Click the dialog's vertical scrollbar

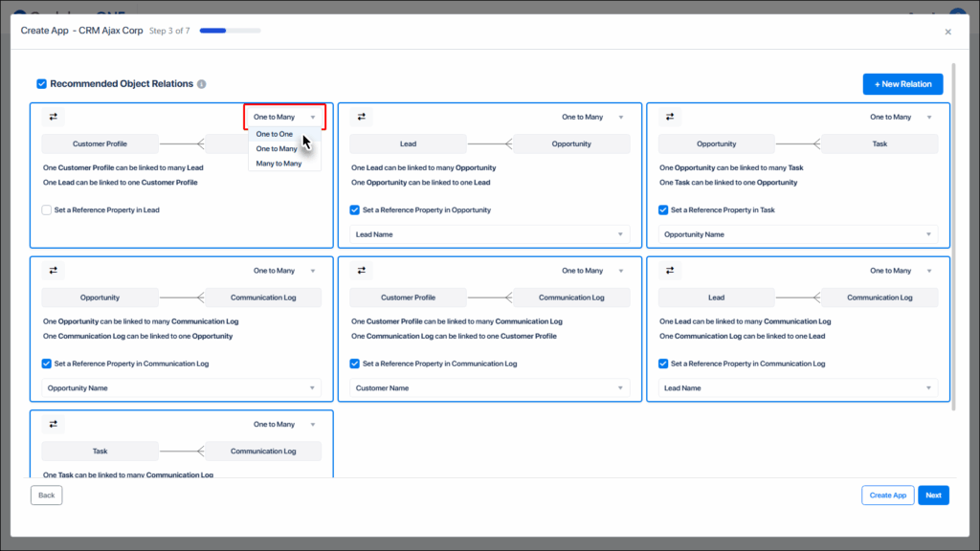pyautogui.click(x=953, y=236)
